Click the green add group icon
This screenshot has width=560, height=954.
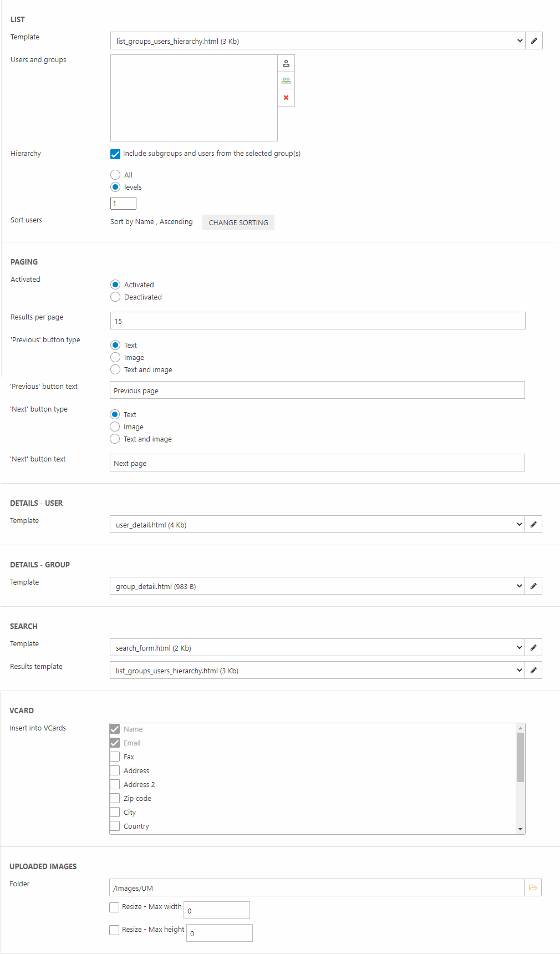(286, 80)
